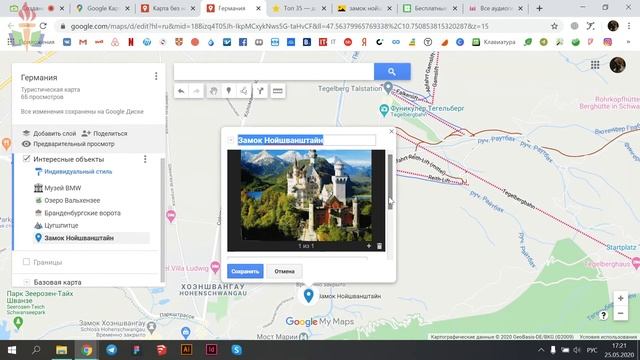Switch to the замок нойшванштайн tab
Image resolution: width=640 pixels, height=360 pixels.
pyautogui.click(x=364, y=8)
